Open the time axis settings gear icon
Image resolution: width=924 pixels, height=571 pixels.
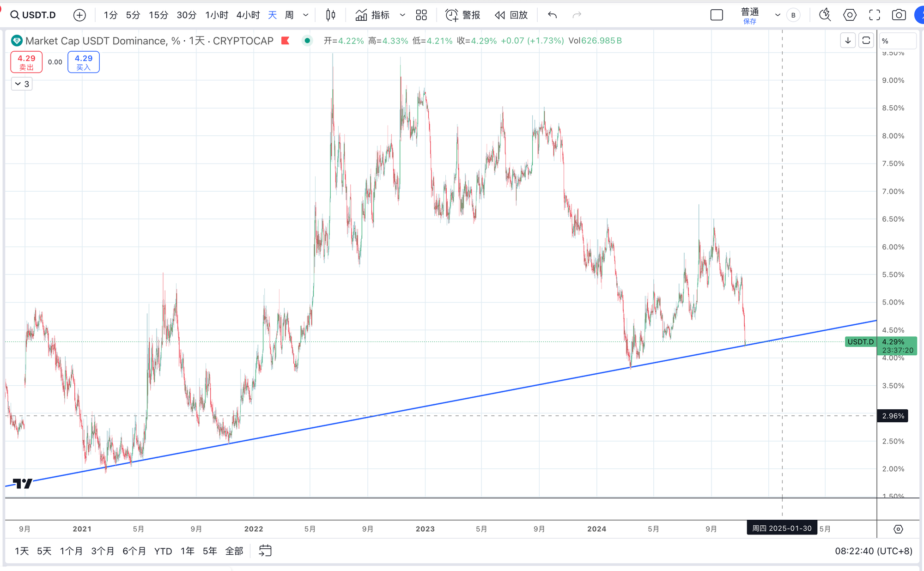tap(898, 529)
